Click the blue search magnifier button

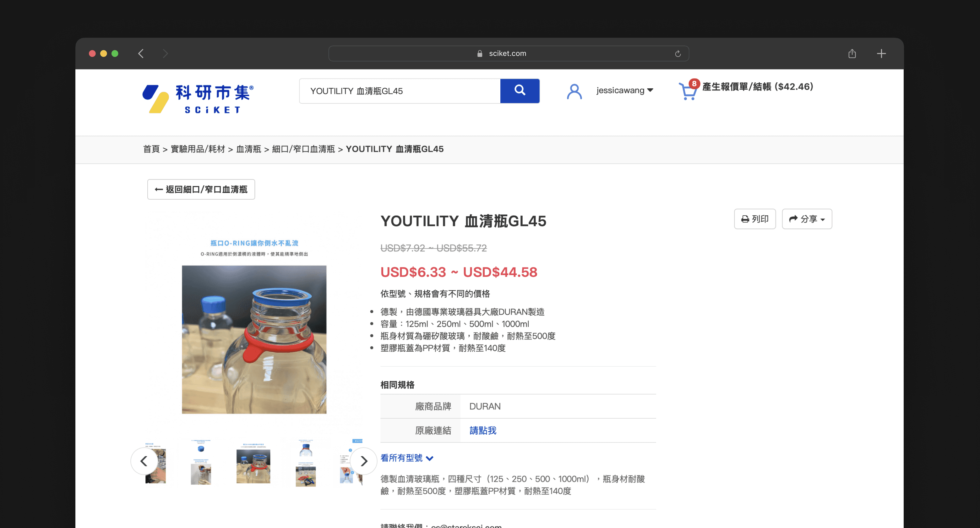pyautogui.click(x=519, y=91)
